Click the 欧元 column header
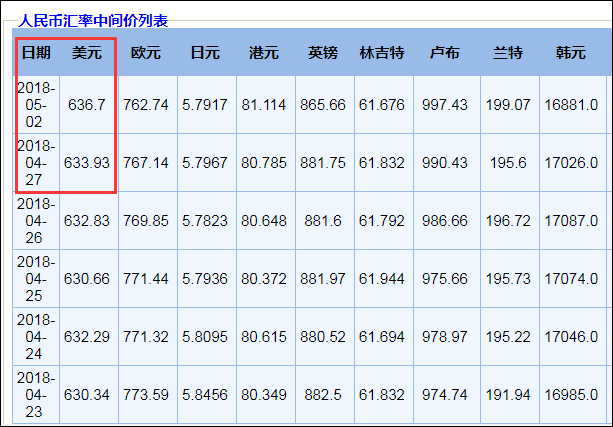This screenshot has height=427, width=613. tap(146, 52)
